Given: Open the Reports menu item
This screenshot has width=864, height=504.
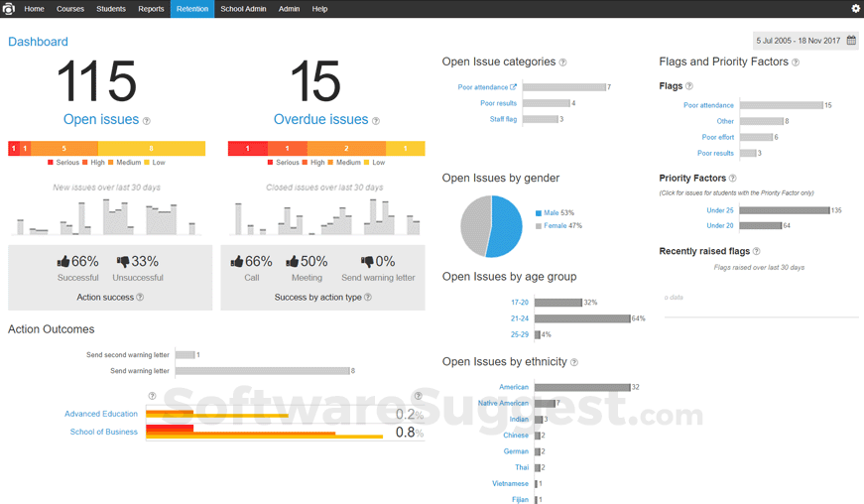Looking at the screenshot, I should click(x=151, y=9).
